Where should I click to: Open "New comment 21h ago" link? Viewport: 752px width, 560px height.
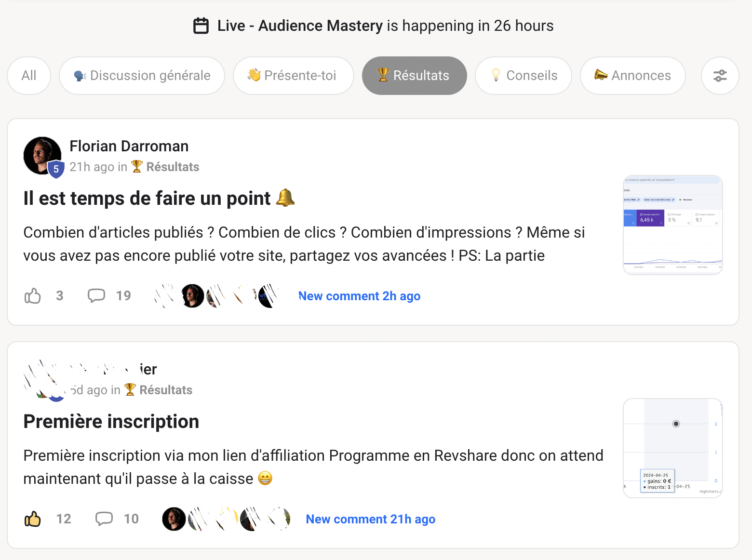371,519
